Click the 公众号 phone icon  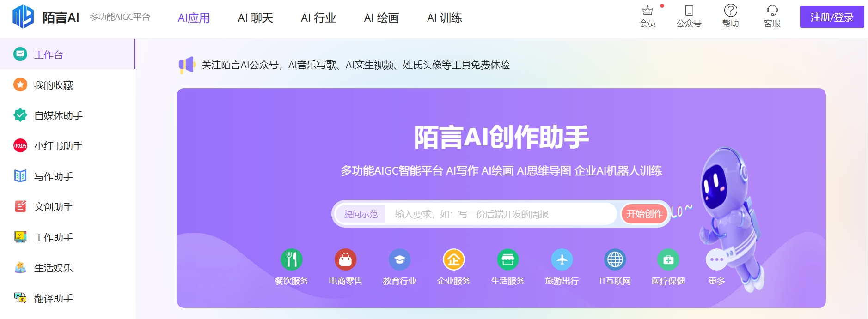pyautogui.click(x=689, y=11)
